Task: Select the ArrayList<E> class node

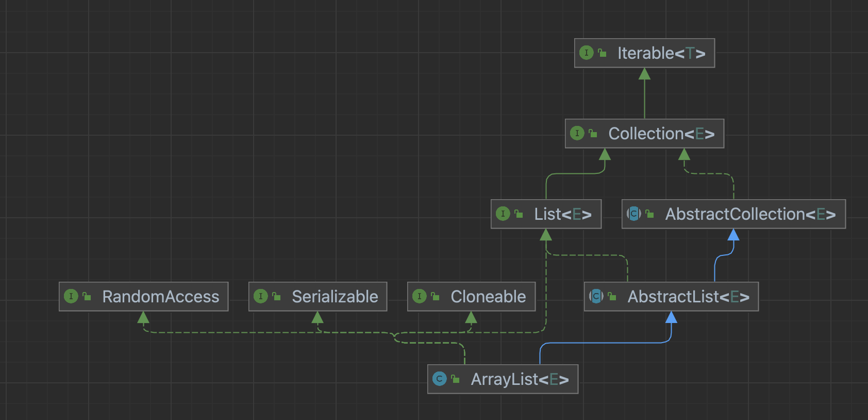Action: (x=503, y=379)
